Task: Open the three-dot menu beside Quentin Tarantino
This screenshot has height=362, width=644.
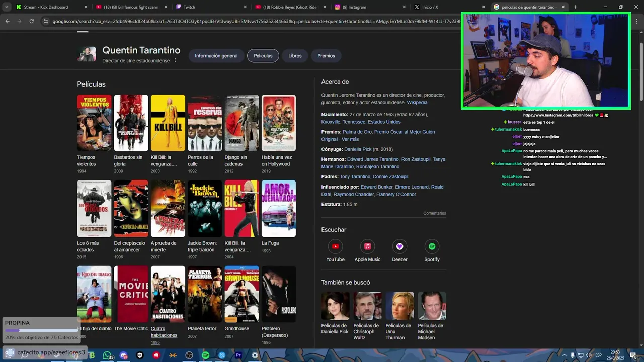Action: click(175, 60)
